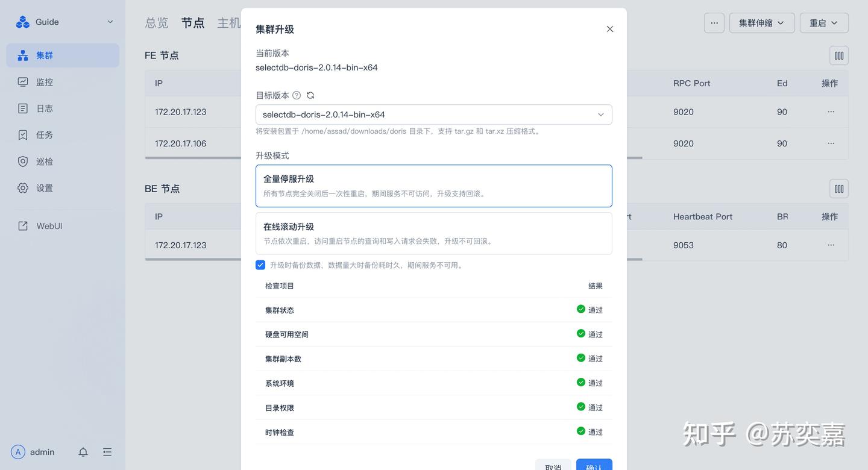Viewport: 868px width, 470px height.
Task: Click the more actions ellipsis button at top
Action: pos(714,23)
